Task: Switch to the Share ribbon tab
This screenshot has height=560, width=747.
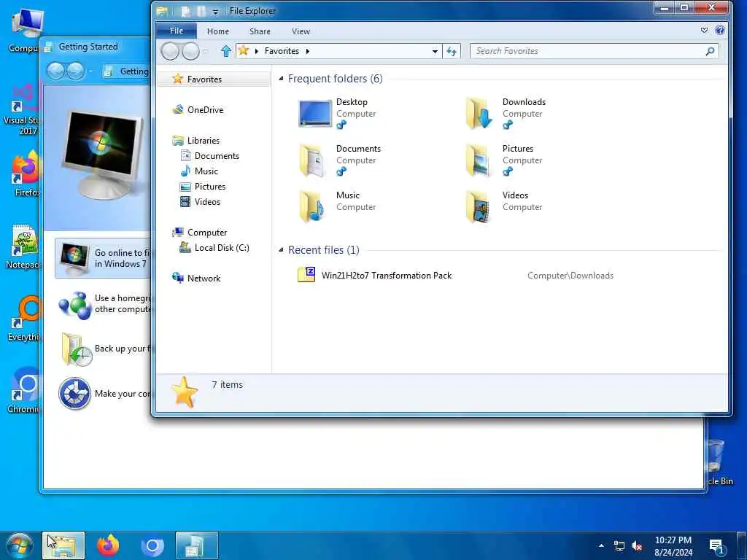Action: tap(260, 31)
